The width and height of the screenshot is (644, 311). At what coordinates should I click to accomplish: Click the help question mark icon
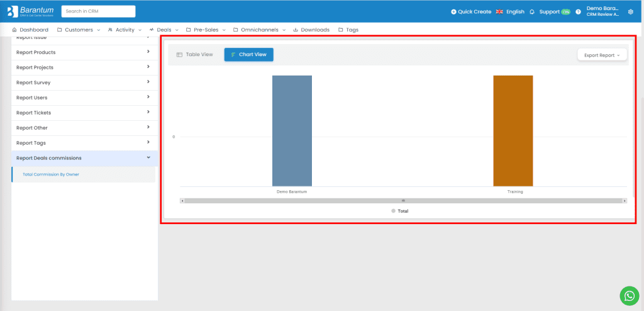(578, 11)
